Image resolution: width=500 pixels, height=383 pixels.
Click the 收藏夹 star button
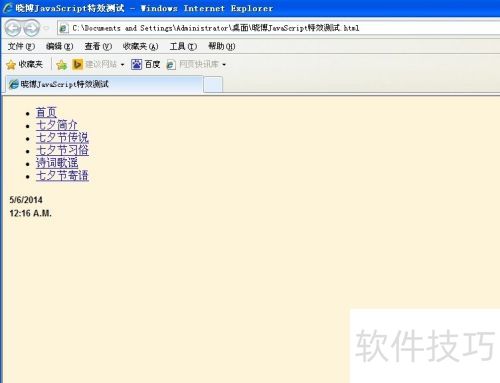click(x=25, y=64)
